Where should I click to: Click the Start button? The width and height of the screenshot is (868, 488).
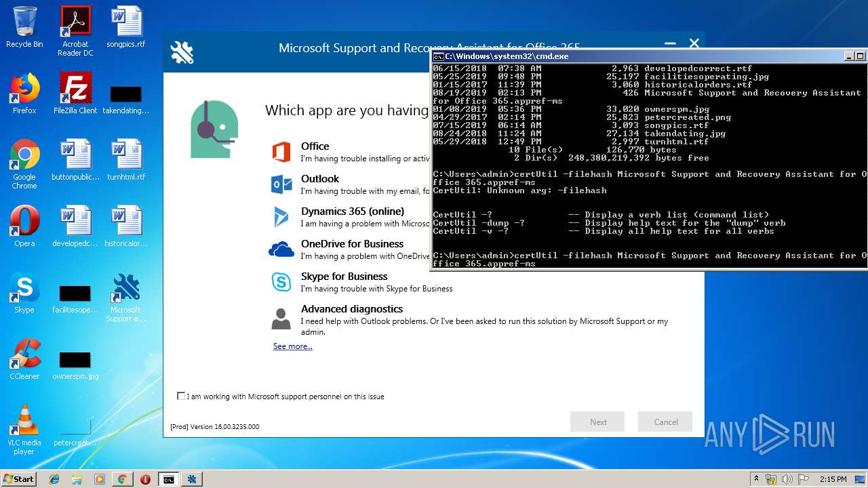point(19,479)
